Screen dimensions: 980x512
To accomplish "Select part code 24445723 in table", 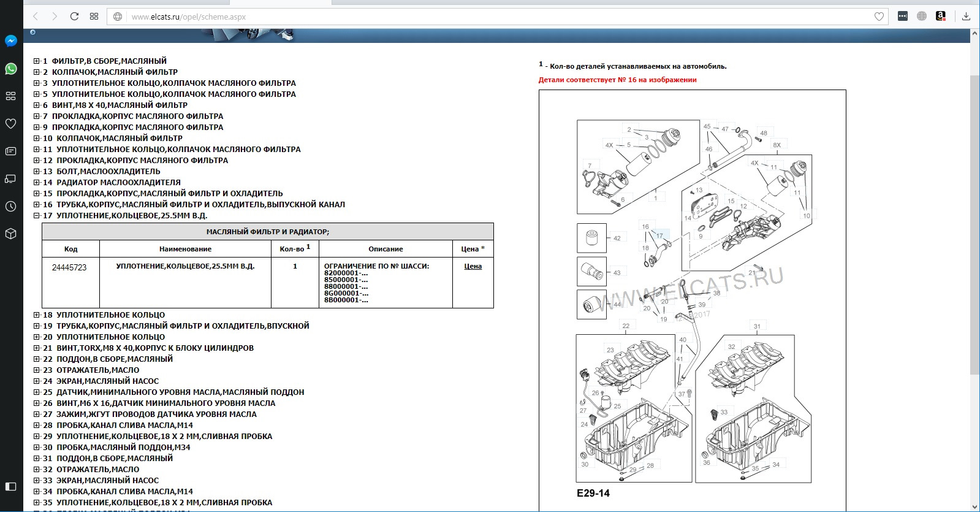I will (x=69, y=267).
